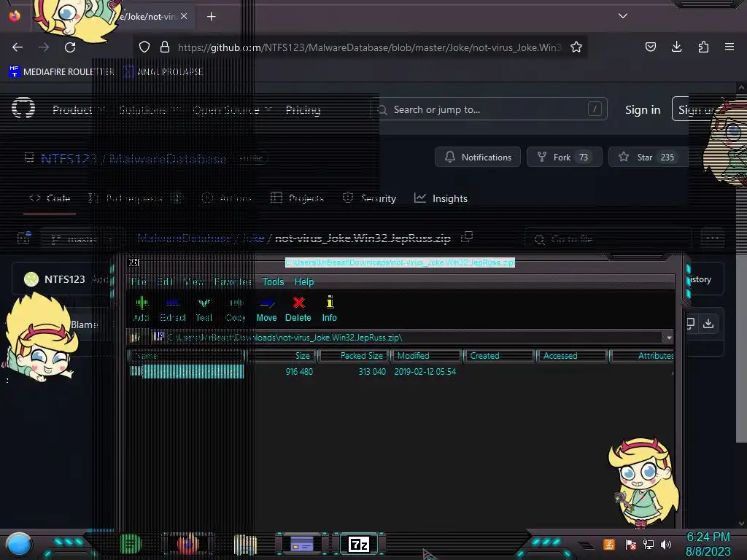Click the Go to file field

coord(608,239)
